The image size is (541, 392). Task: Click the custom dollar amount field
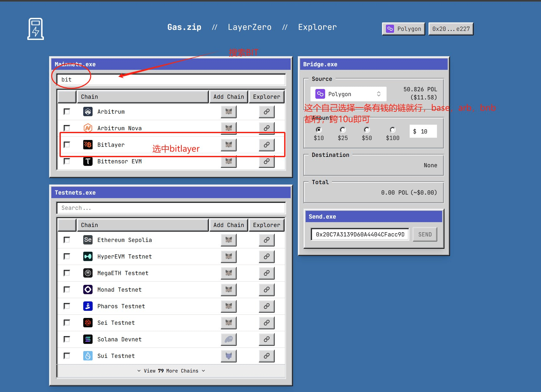[x=423, y=132]
